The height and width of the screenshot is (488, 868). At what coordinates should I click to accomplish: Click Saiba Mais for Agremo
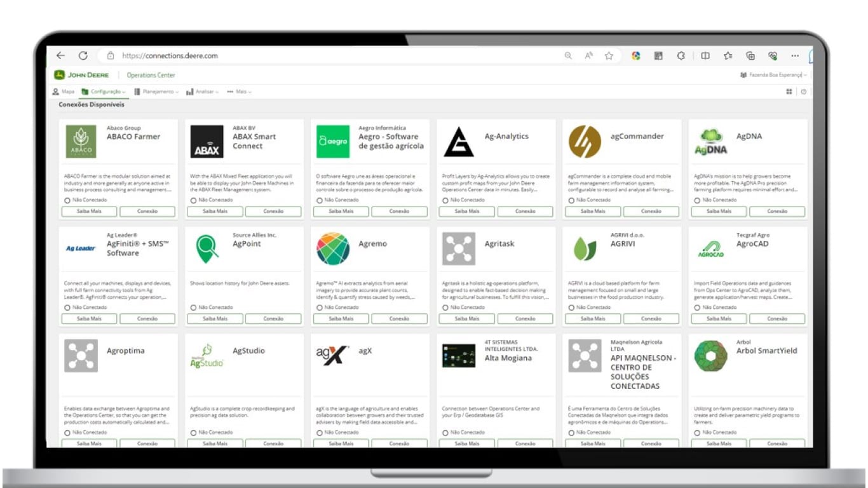pyautogui.click(x=341, y=318)
